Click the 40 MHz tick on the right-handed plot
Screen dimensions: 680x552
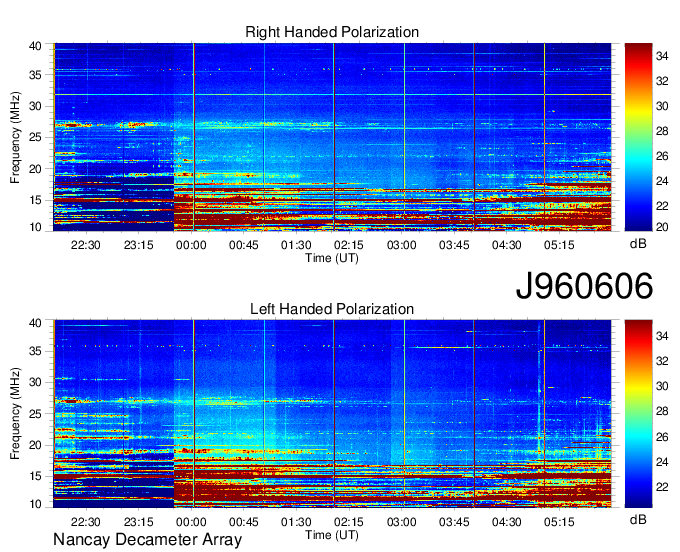pyautogui.click(x=35, y=46)
